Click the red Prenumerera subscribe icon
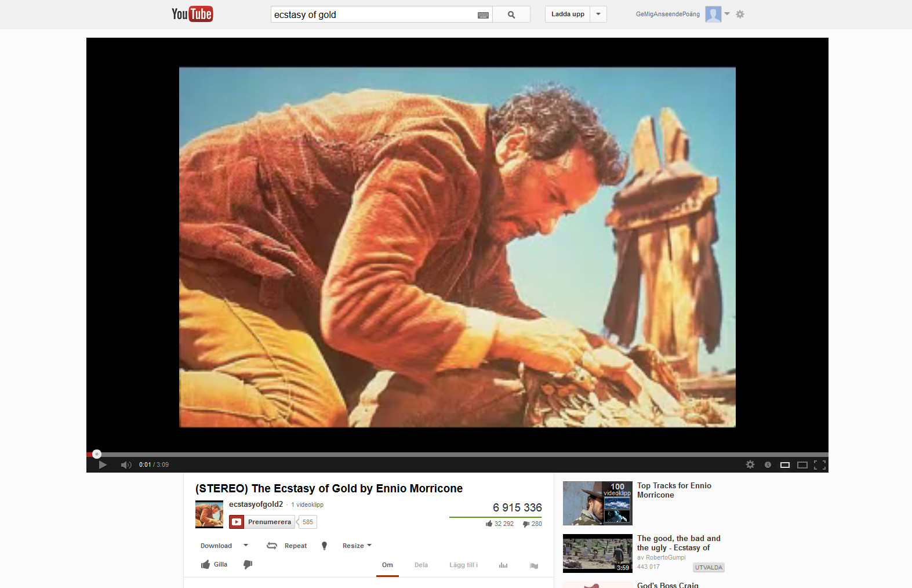Screen dimensions: 912x588 237,522
